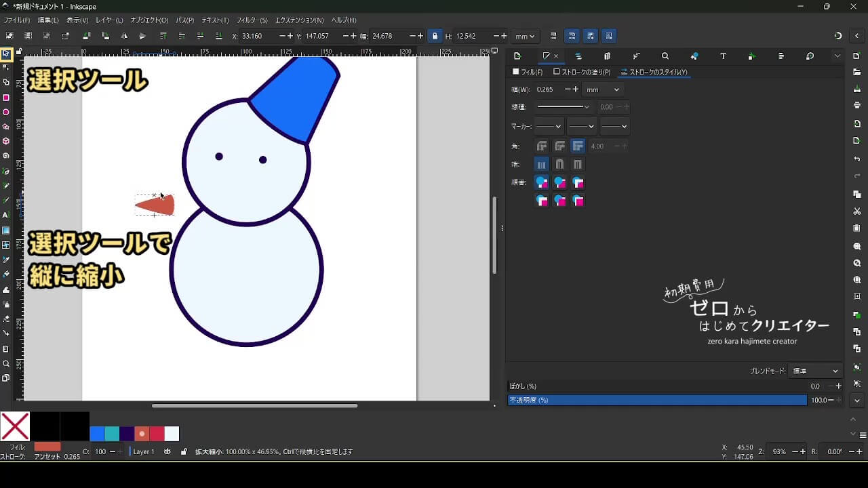
Task: Choose the Spiral tool
Action: pyautogui.click(x=6, y=156)
